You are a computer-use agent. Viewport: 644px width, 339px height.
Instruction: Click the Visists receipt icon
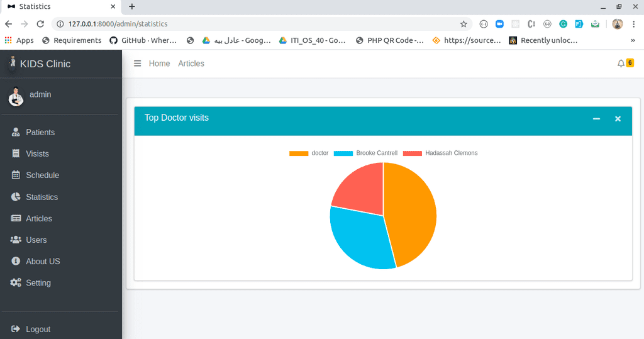[16, 153]
